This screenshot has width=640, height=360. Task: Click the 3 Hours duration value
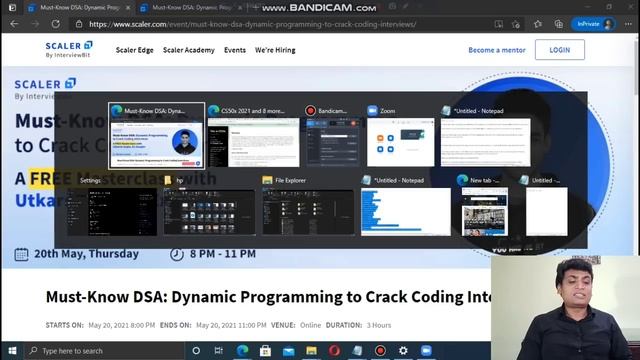(379, 325)
